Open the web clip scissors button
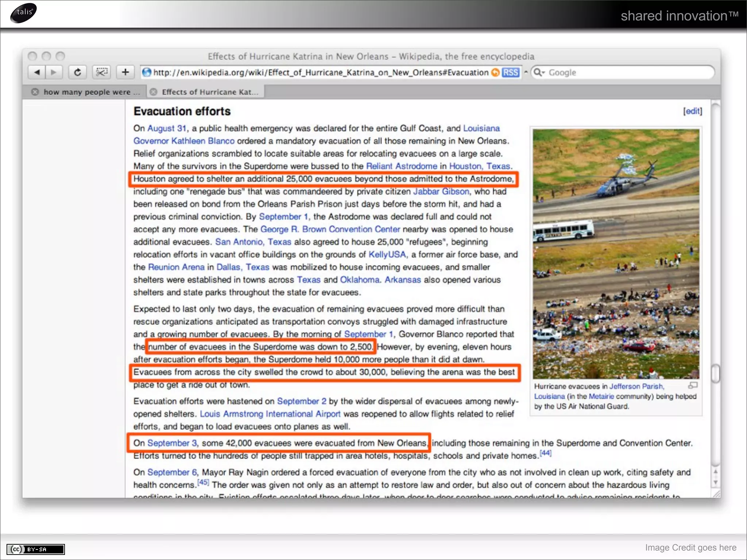747x560 pixels. coord(101,72)
